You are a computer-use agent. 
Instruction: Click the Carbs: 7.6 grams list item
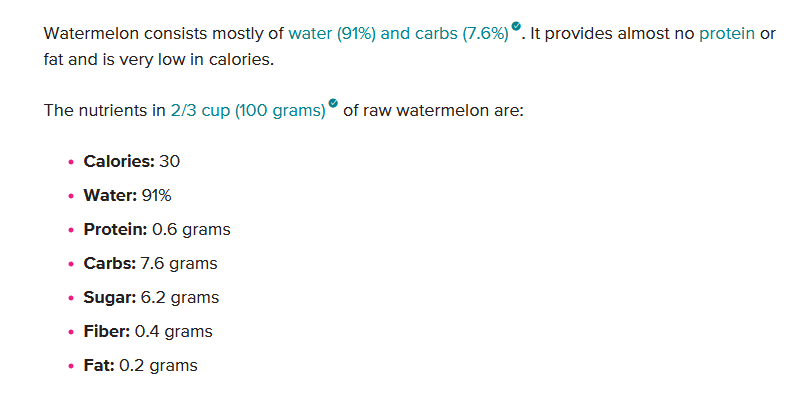(x=150, y=263)
